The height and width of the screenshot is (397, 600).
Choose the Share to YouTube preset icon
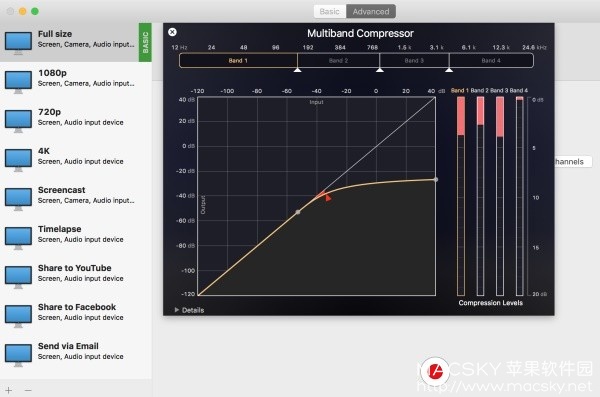pyautogui.click(x=18, y=277)
